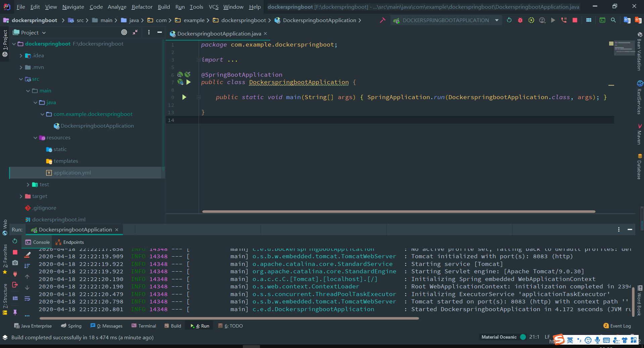Expand the .mvn folder
The width and height of the screenshot is (644, 348).
[21, 67]
